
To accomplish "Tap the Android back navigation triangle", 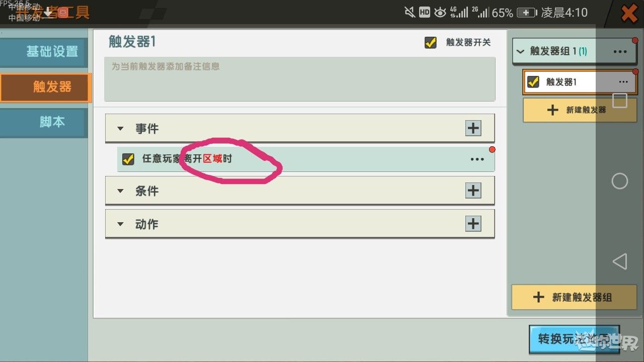I will point(620,261).
